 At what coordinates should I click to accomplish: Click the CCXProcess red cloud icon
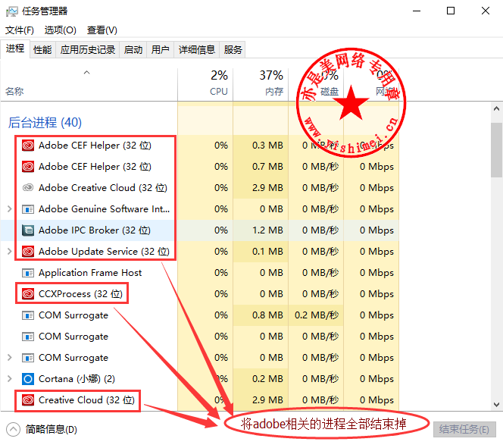click(x=28, y=293)
